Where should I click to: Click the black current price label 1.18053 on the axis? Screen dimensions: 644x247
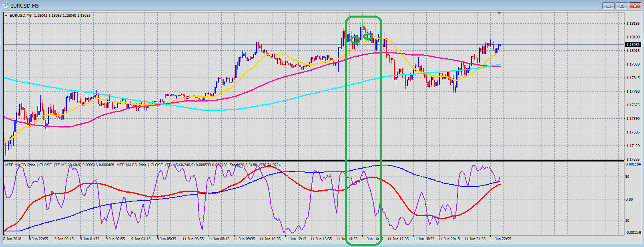632,45
